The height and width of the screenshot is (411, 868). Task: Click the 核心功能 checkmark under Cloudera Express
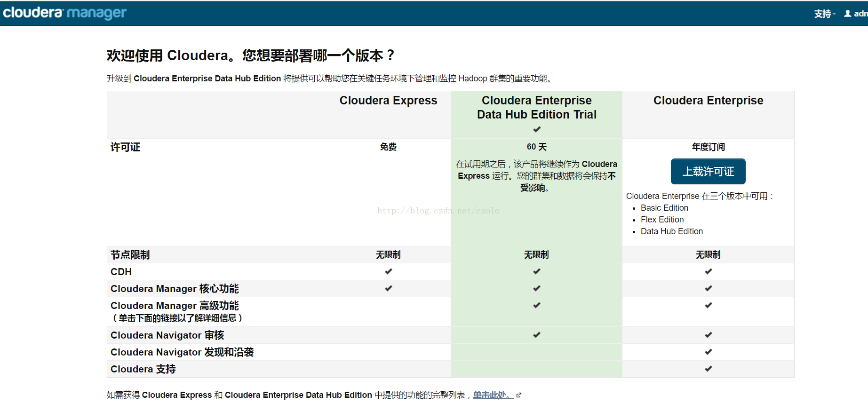click(388, 288)
